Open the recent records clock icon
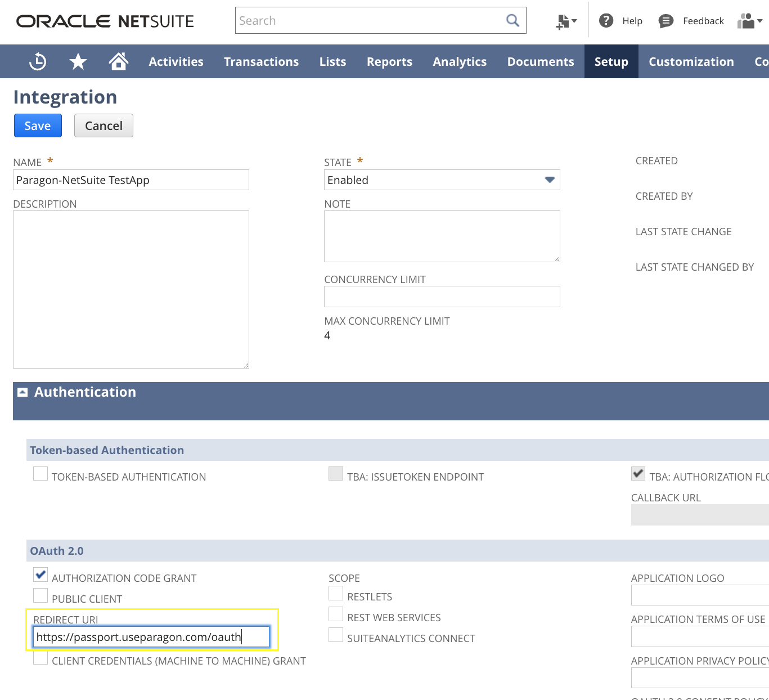 37,61
